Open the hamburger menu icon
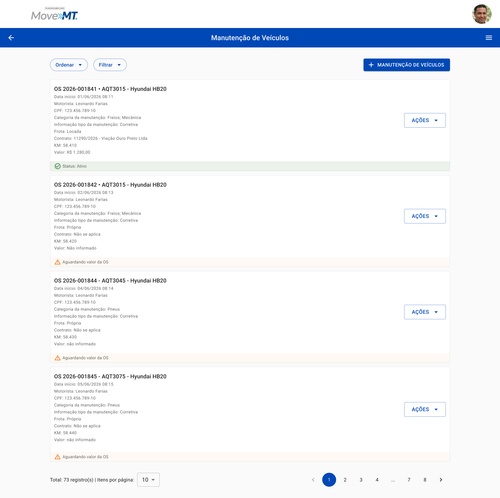The height and width of the screenshot is (498, 500). [489, 38]
